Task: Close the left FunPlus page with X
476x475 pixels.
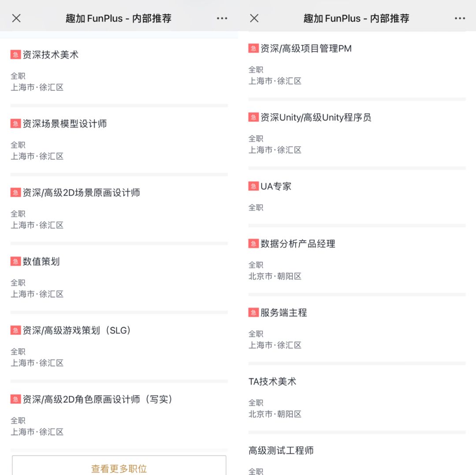Action: click(x=16, y=18)
